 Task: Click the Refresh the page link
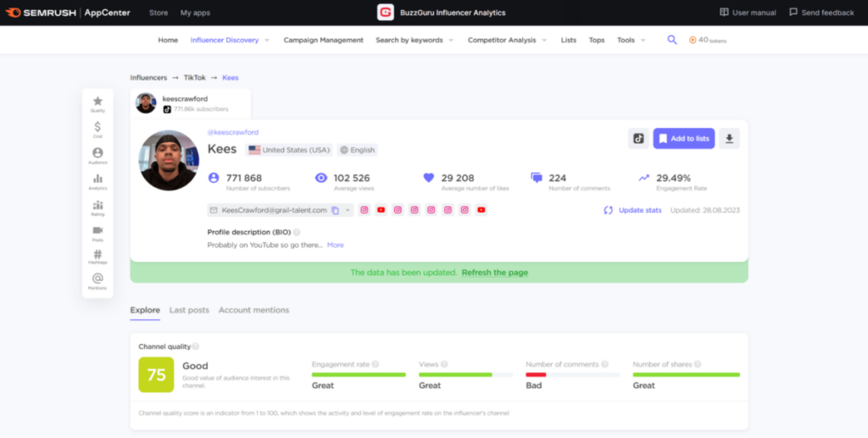(495, 273)
